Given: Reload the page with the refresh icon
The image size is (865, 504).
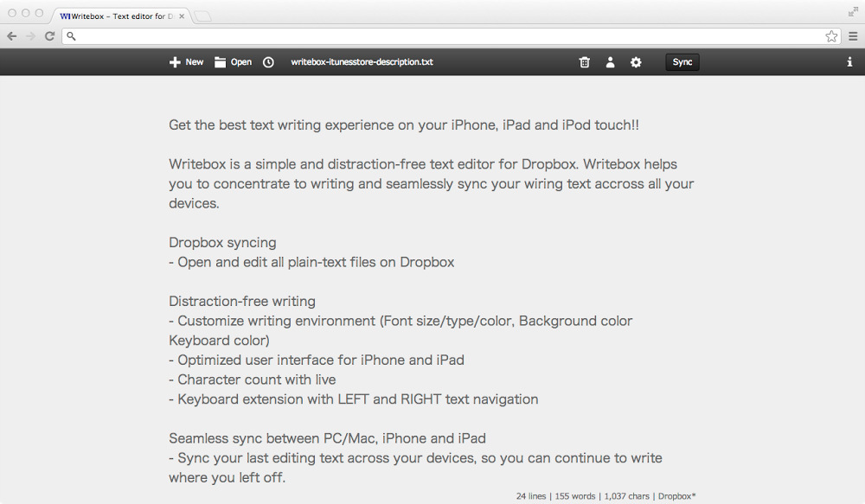Looking at the screenshot, I should pos(49,35).
